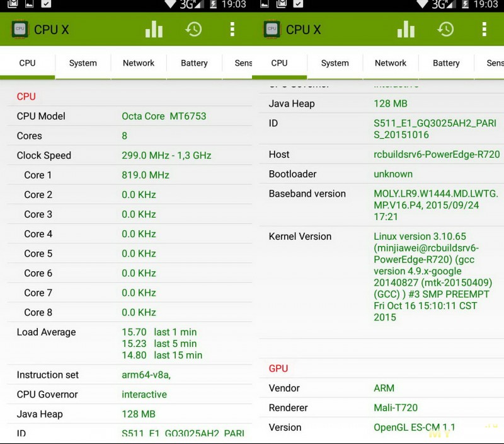
Task: Open the bar chart statistics icon in right screen
Action: pyautogui.click(x=406, y=29)
